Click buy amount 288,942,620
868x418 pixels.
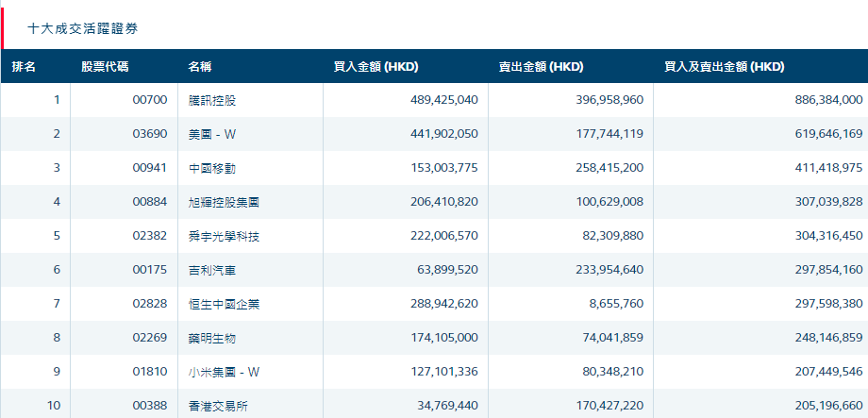[444, 304]
